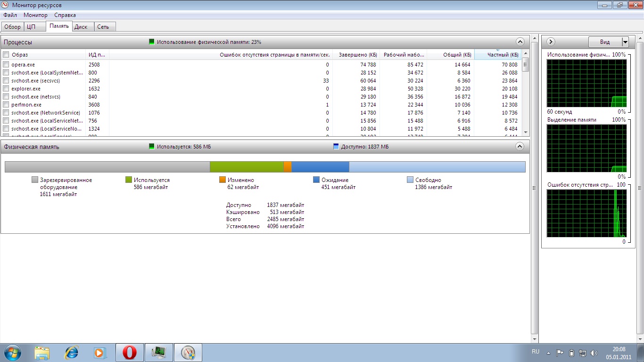Screen dimensions: 644x362
Task: Check the explorer.exe process checkbox
Action: 6,89
